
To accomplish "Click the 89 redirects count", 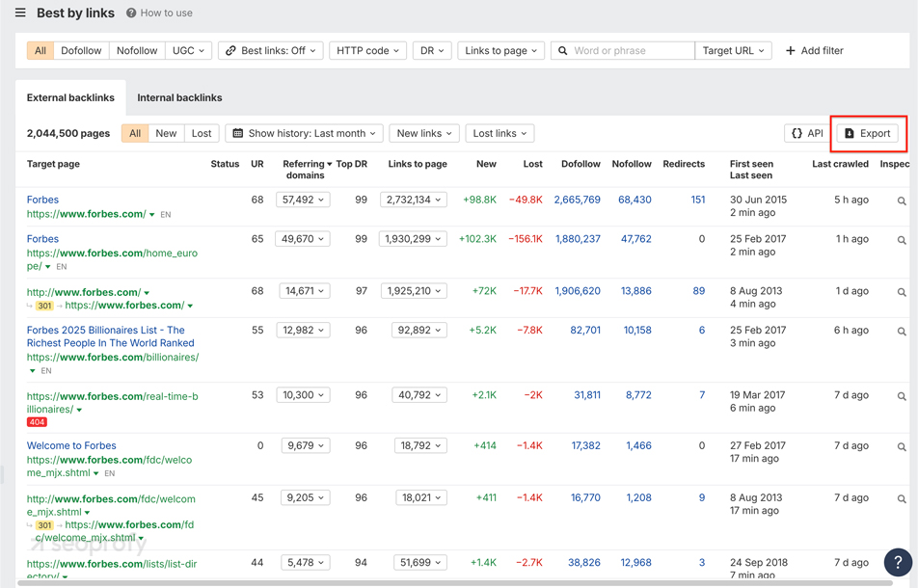I will pyautogui.click(x=699, y=291).
